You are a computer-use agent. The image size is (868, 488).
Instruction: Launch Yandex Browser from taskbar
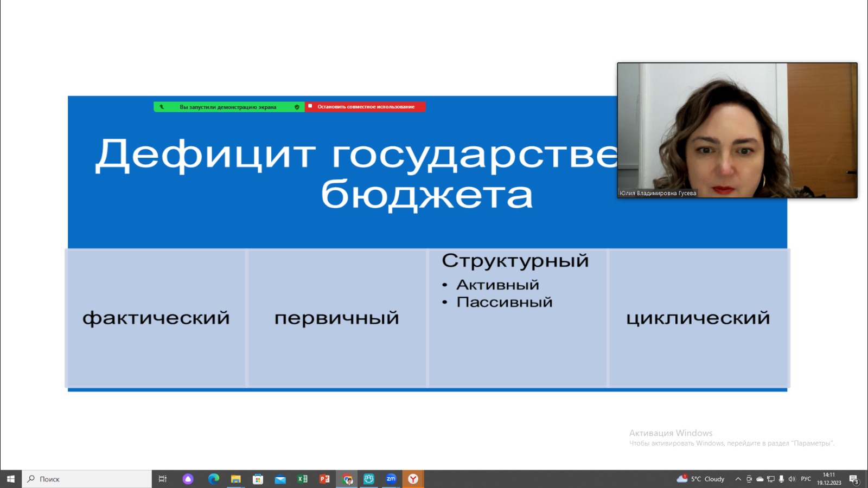(413, 479)
